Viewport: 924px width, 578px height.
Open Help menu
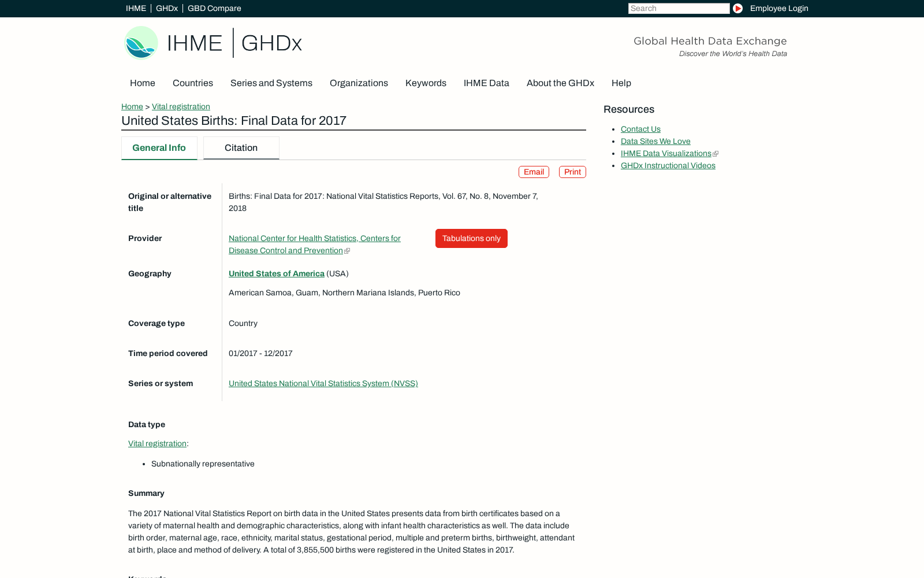pos(621,83)
